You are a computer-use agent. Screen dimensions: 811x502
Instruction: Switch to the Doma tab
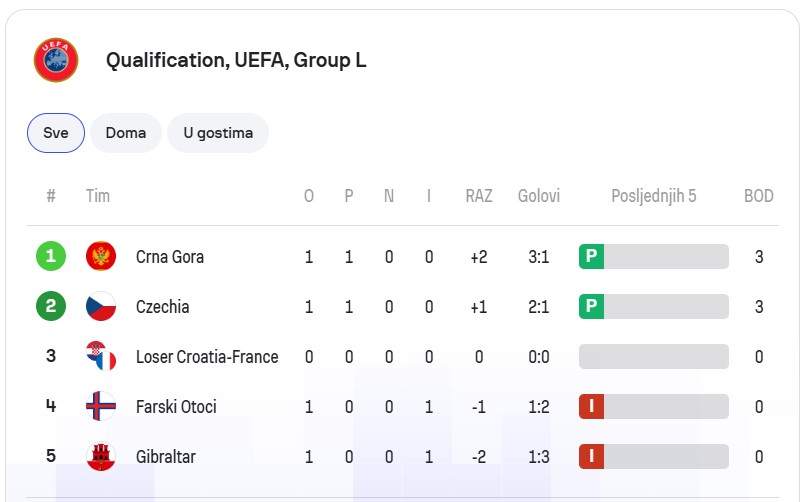126,133
